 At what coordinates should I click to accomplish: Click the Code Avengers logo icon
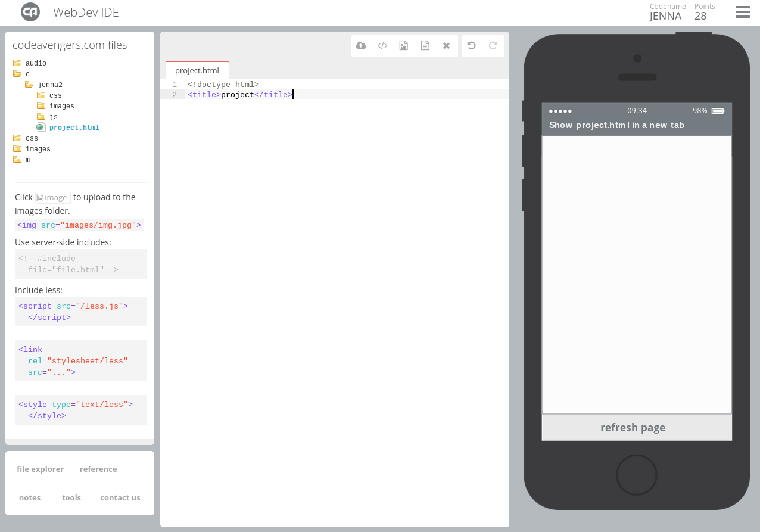tap(30, 12)
